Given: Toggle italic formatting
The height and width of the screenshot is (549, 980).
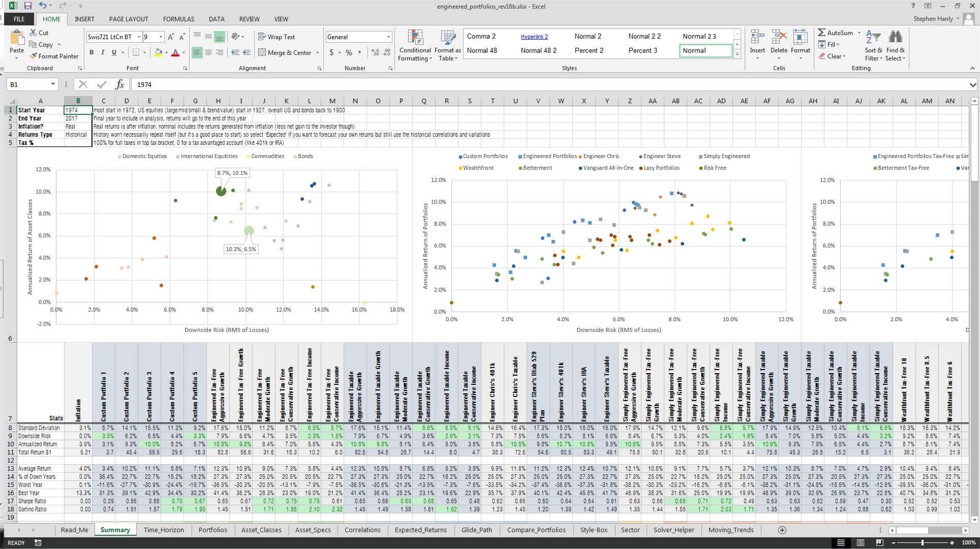Looking at the screenshot, I should (x=103, y=52).
